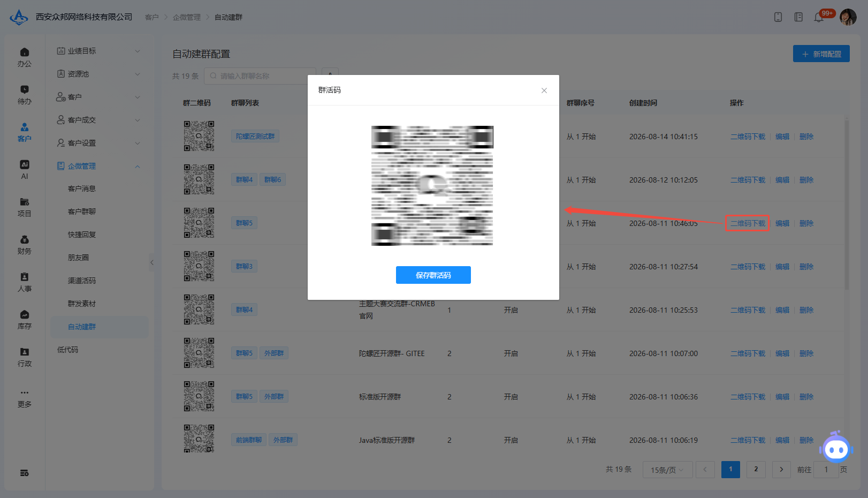Open the user avatar menu
The image size is (868, 498).
(848, 17)
